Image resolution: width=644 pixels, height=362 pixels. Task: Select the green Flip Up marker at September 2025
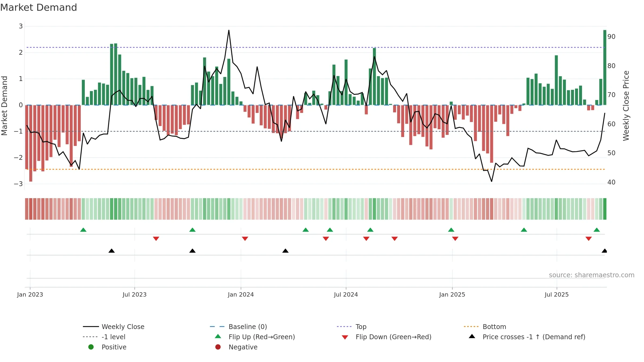point(597,230)
